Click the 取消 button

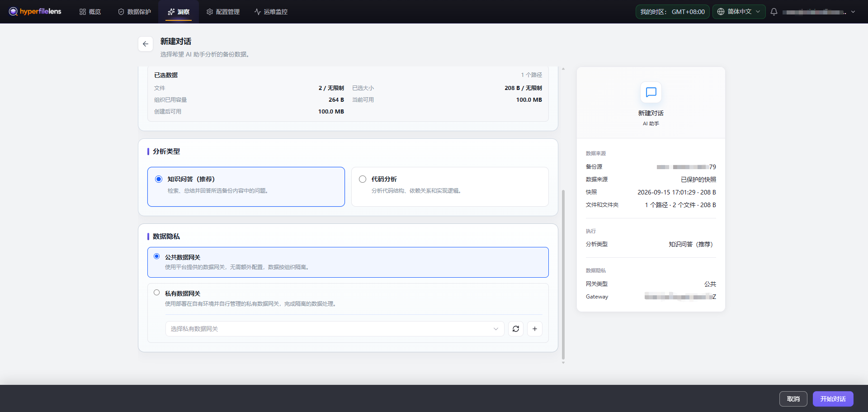click(793, 399)
